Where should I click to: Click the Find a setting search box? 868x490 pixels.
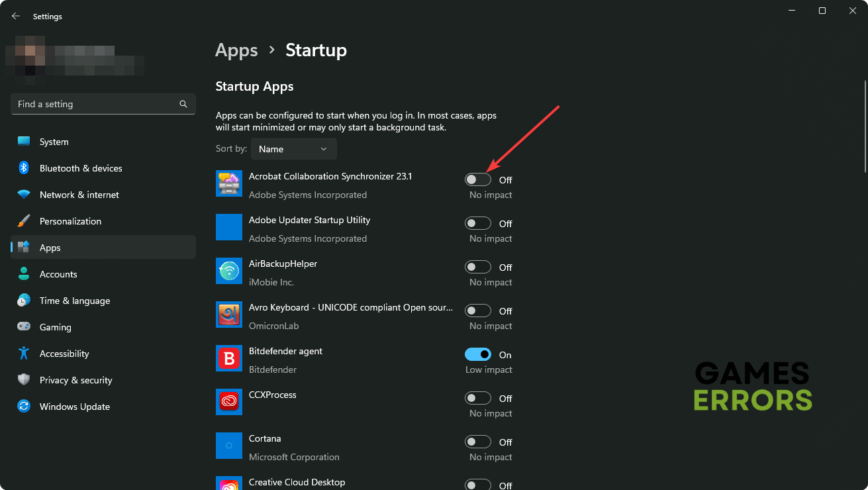coord(96,105)
